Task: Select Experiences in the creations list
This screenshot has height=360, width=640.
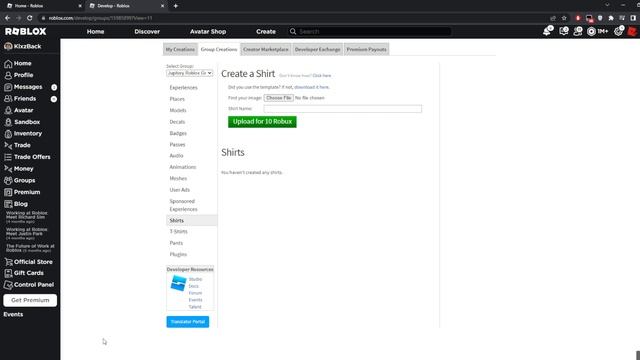Action: tap(183, 88)
